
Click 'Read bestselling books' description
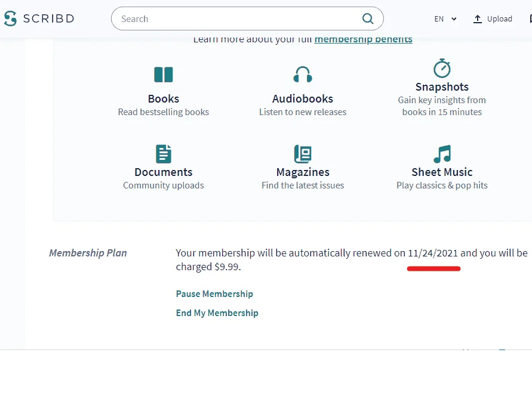(x=164, y=112)
